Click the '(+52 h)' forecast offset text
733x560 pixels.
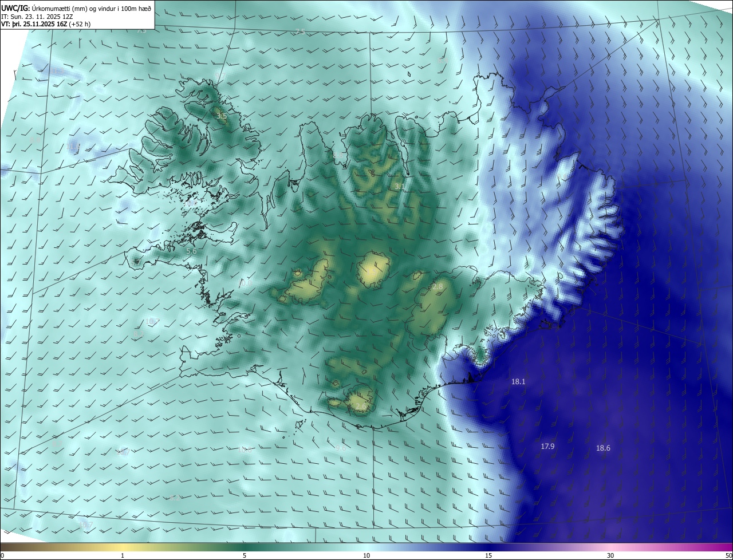point(80,24)
